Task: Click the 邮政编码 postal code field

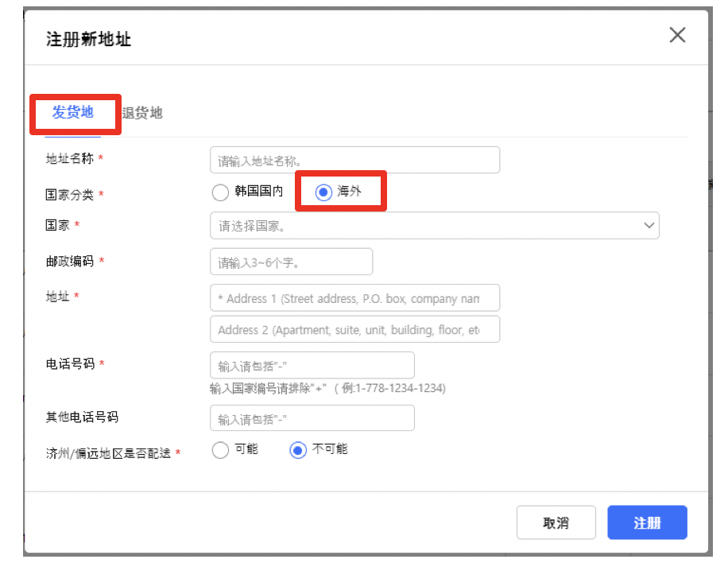Action: click(x=292, y=262)
